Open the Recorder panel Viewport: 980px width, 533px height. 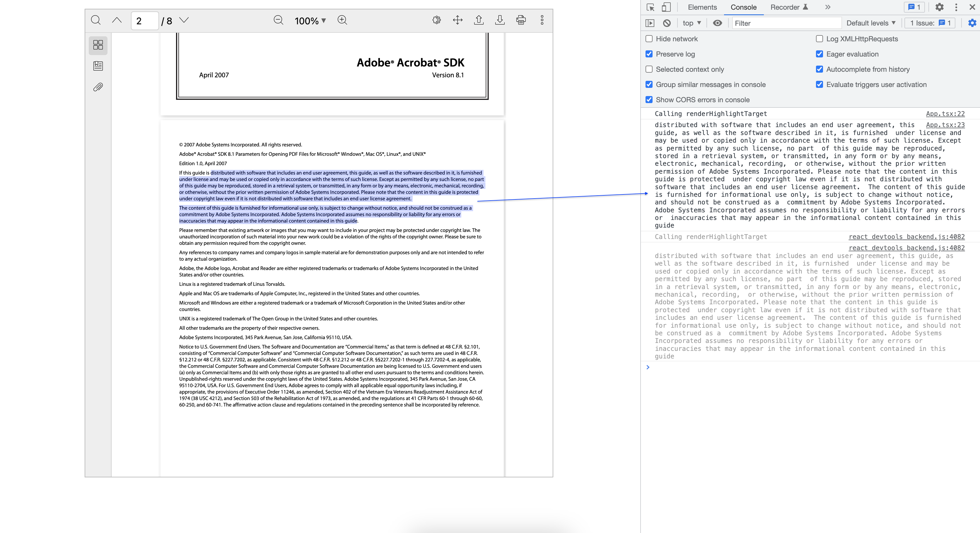(785, 7)
